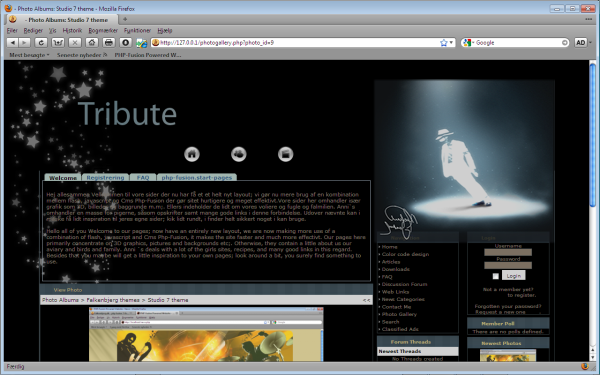The height and width of the screenshot is (375, 600).
Task: Open the Discussion Forum navigation link
Action: [x=404, y=284]
